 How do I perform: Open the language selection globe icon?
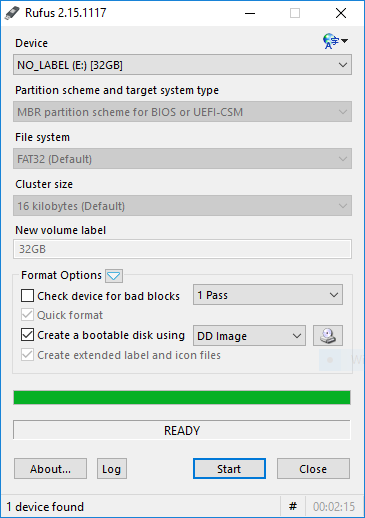click(335, 41)
